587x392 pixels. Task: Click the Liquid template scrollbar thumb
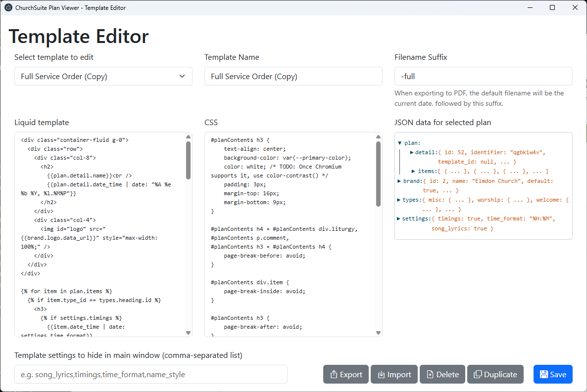(x=188, y=160)
